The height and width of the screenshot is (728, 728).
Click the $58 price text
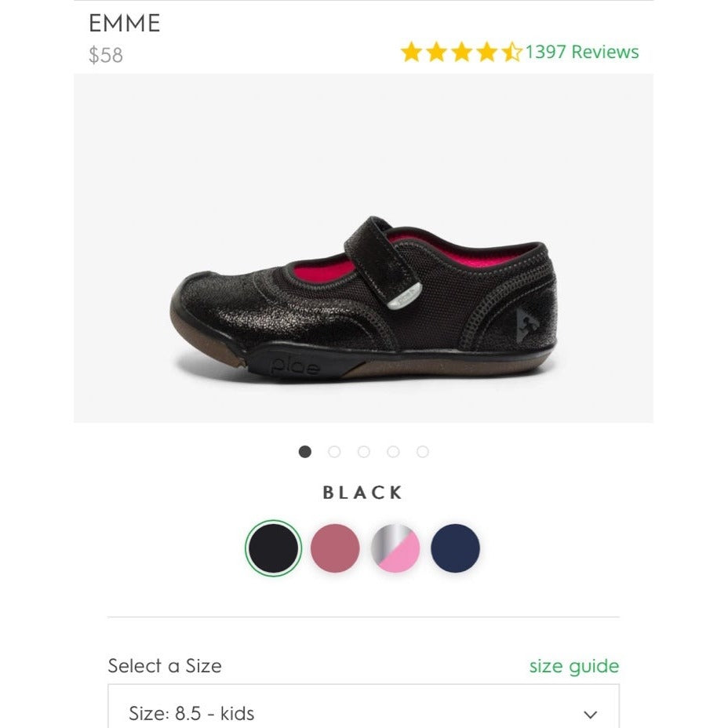[x=106, y=56]
